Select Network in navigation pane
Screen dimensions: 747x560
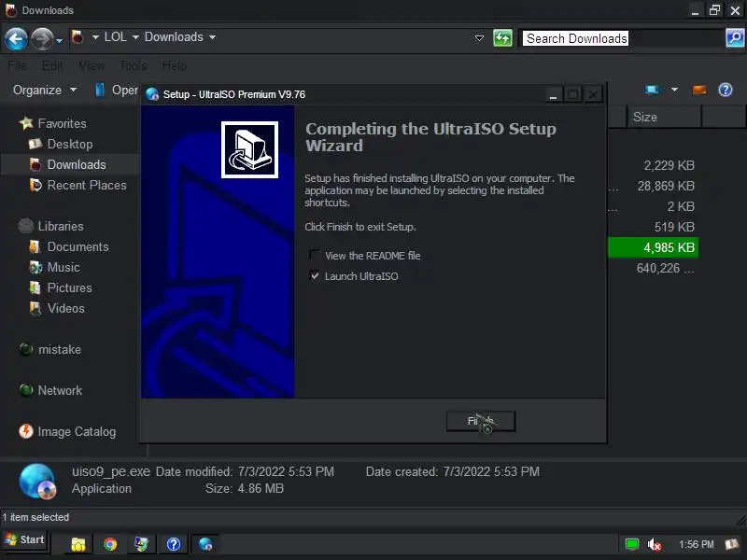(x=60, y=390)
